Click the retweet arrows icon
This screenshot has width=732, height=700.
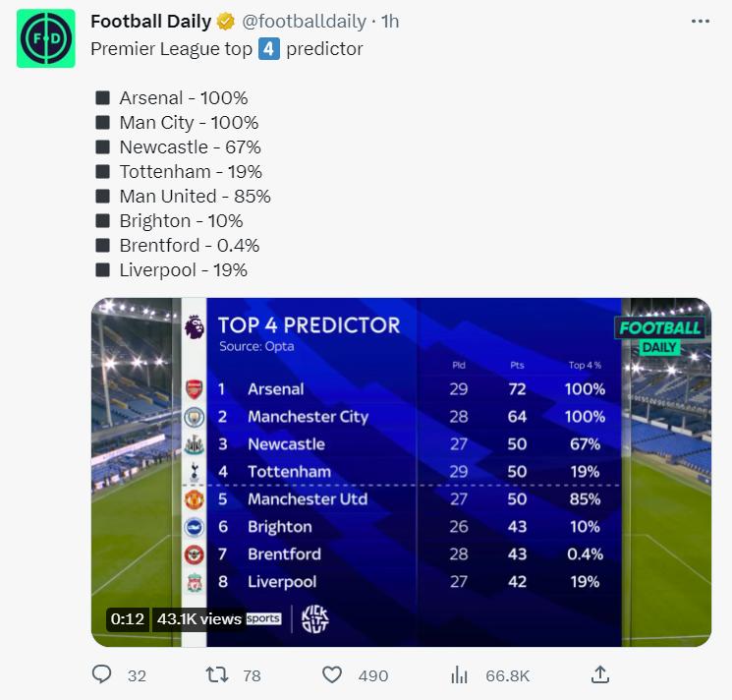(217, 674)
